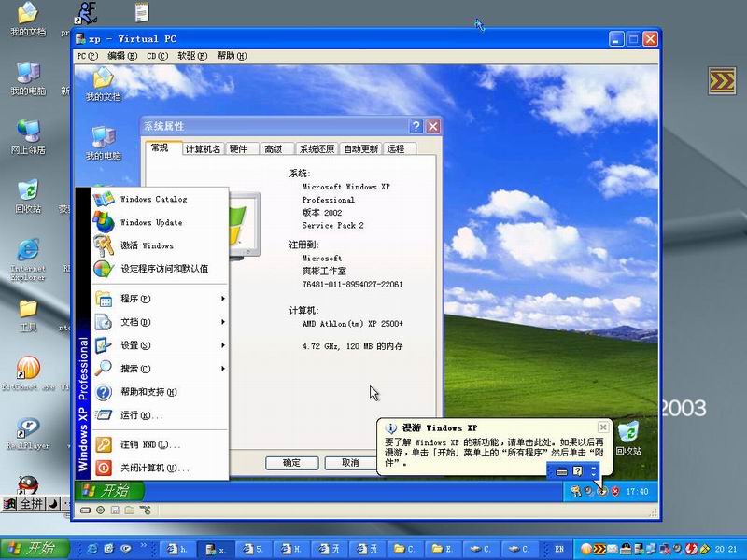This screenshot has height=560, width=747.
Task: Select RealPlayer icon on host desktop
Action: (28, 433)
